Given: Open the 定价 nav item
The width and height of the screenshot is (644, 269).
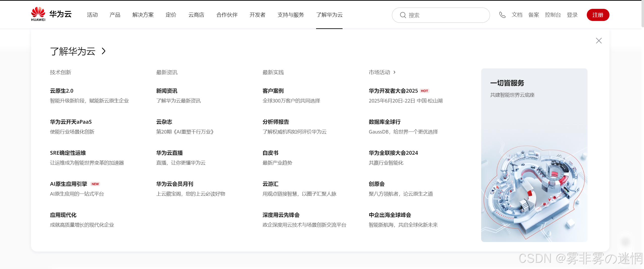Looking at the screenshot, I should coord(171,15).
